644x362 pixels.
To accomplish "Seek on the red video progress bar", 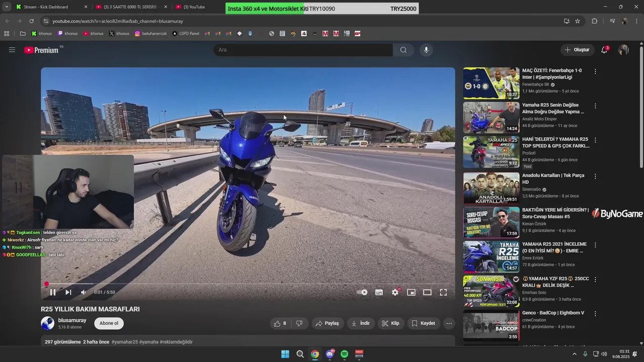I will point(248,284).
